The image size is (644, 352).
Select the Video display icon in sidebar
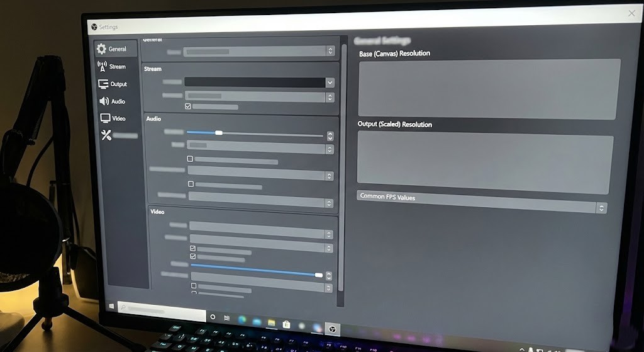(x=105, y=118)
